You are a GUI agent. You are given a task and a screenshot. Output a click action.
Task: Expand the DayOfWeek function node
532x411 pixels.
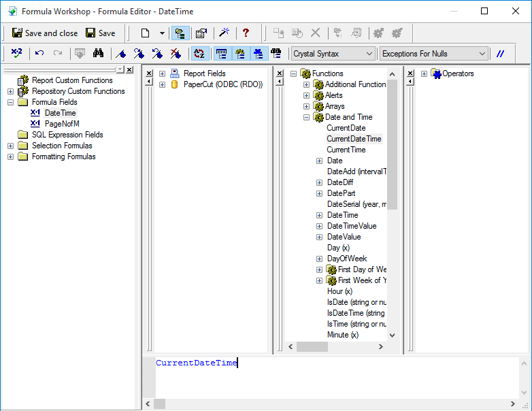[319, 259]
